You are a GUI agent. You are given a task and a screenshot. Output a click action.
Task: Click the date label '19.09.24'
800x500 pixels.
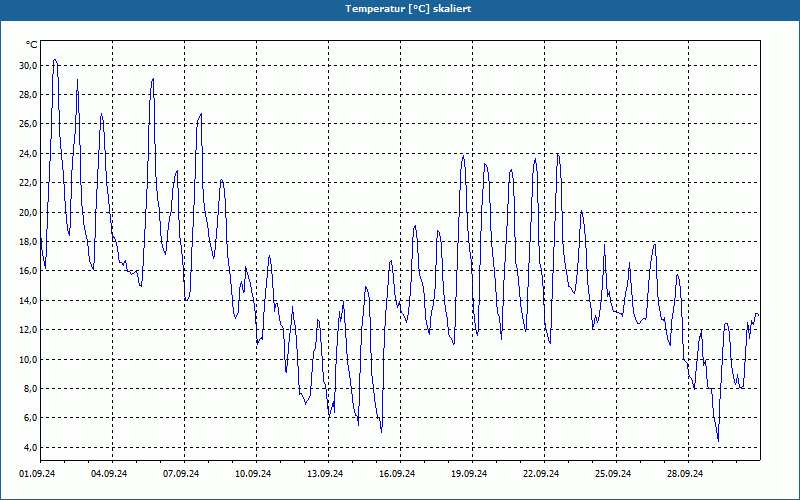[469, 474]
